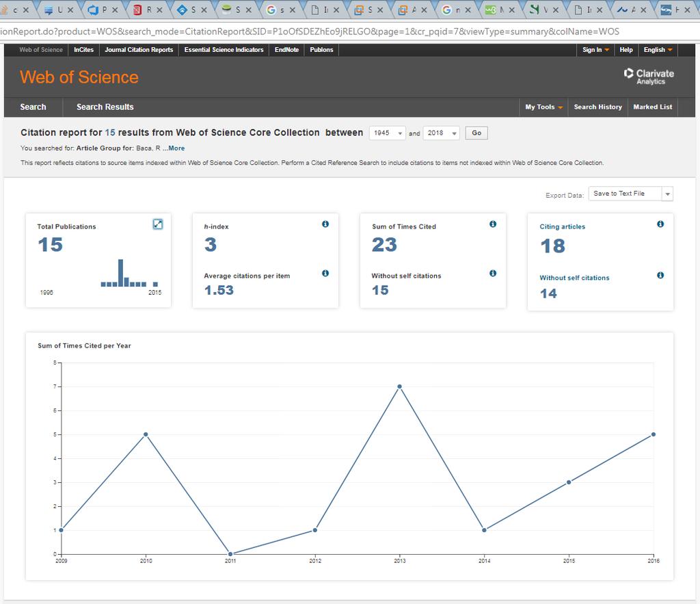Click the 2014 data point on the chart
Screen dimensions: 700x604
(484, 530)
